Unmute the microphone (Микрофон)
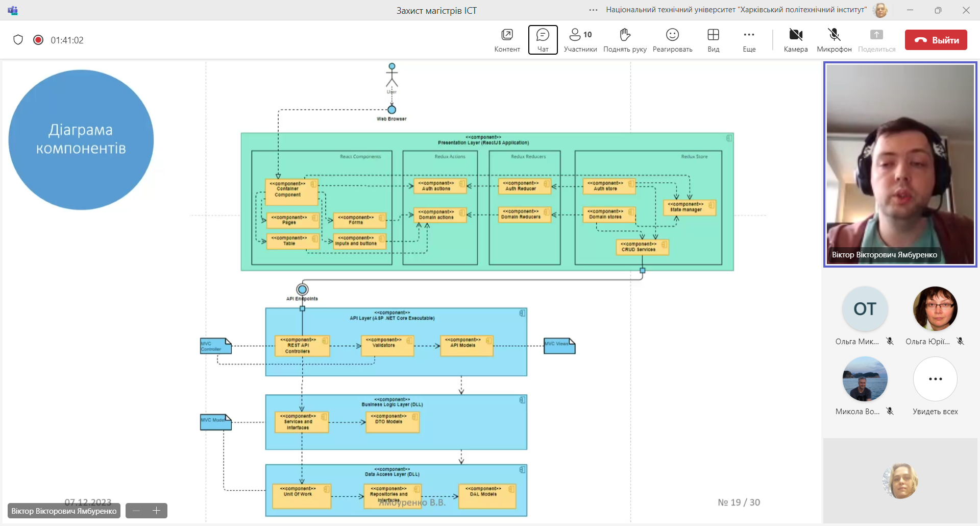Screen dimensions: 980x526 point(834,40)
